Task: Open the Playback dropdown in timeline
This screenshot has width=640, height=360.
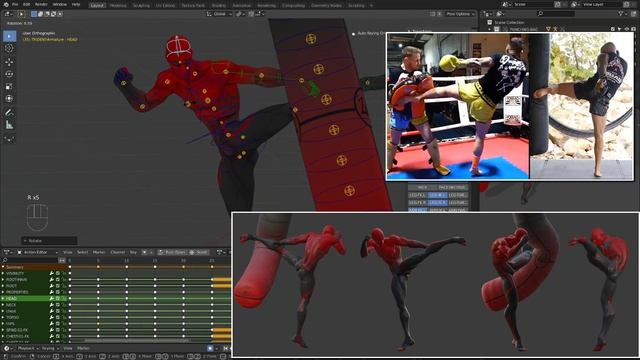Action: [28, 348]
